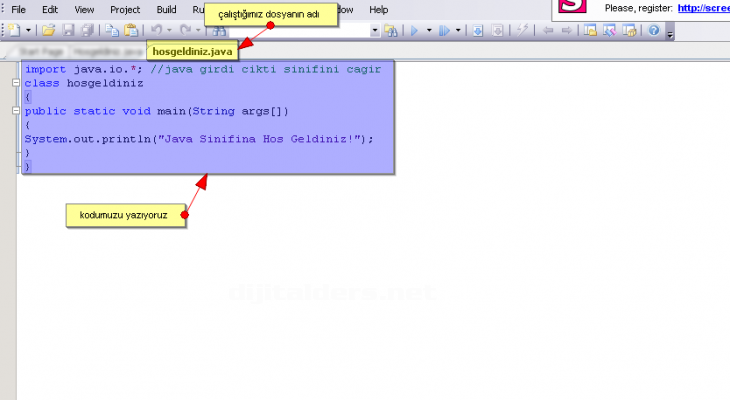Click the Forward right arrow icon

coord(567,31)
